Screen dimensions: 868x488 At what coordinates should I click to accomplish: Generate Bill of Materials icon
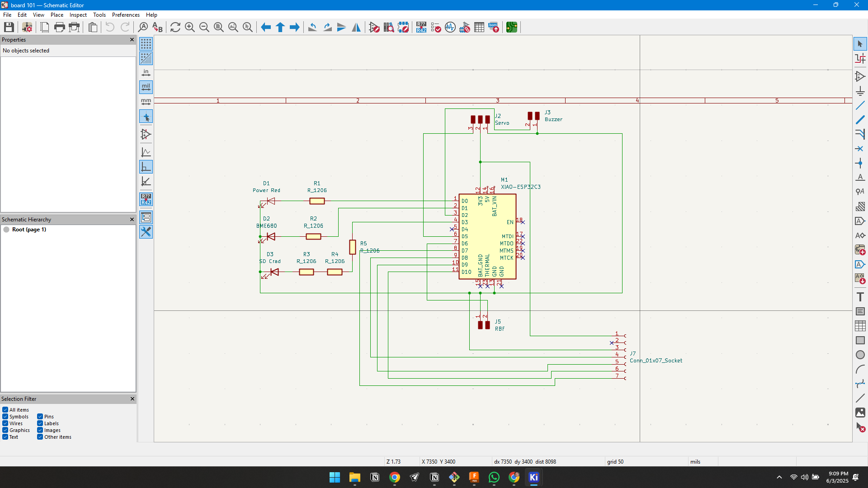tap(494, 28)
